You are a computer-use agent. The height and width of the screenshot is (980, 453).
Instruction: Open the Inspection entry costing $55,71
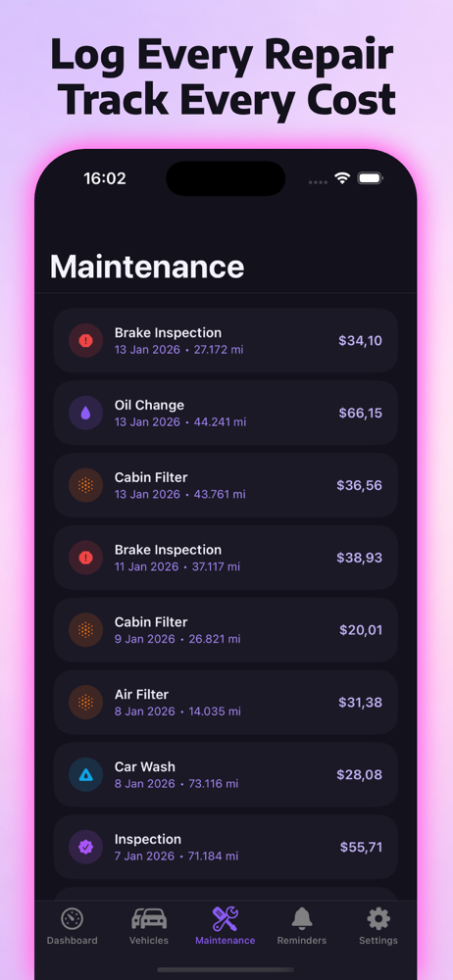tap(226, 847)
